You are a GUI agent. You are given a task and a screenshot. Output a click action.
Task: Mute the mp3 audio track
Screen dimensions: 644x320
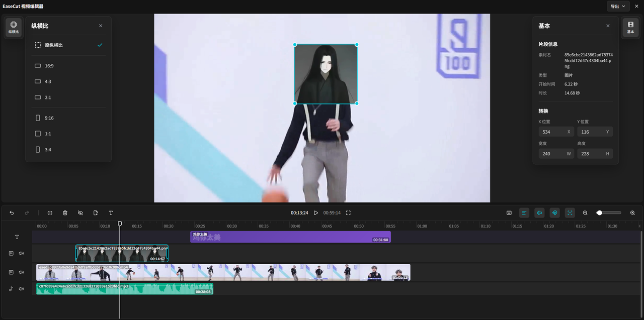pyautogui.click(x=21, y=289)
